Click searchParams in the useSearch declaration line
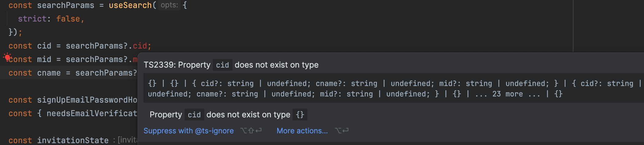The height and width of the screenshot is (145, 644). pyautogui.click(x=66, y=5)
